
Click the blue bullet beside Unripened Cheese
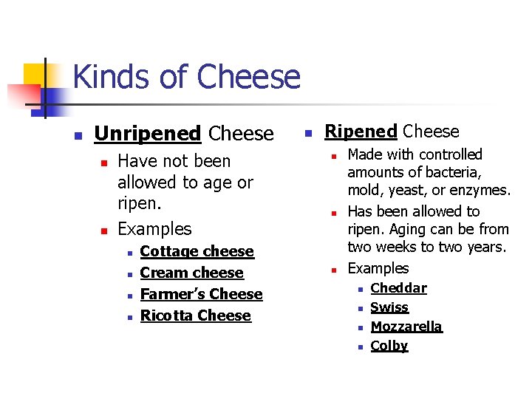coord(78,136)
